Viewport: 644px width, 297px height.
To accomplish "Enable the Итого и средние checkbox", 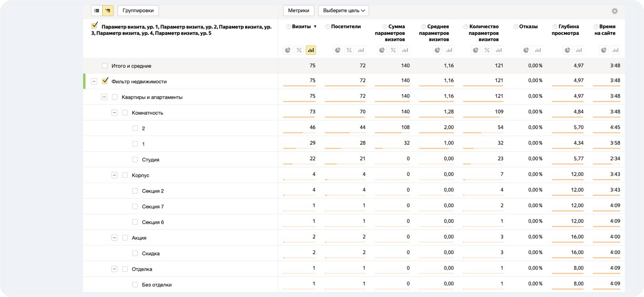I will tap(105, 66).
